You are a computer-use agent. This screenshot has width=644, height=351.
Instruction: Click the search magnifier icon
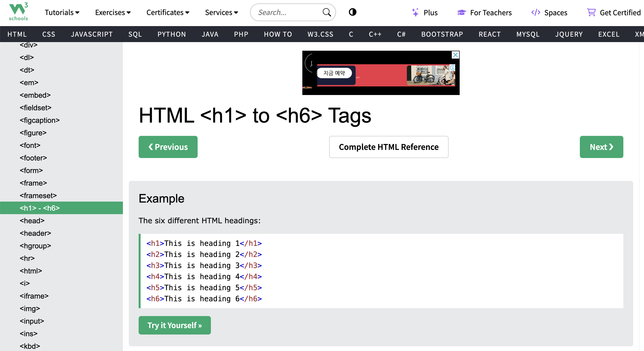point(326,12)
